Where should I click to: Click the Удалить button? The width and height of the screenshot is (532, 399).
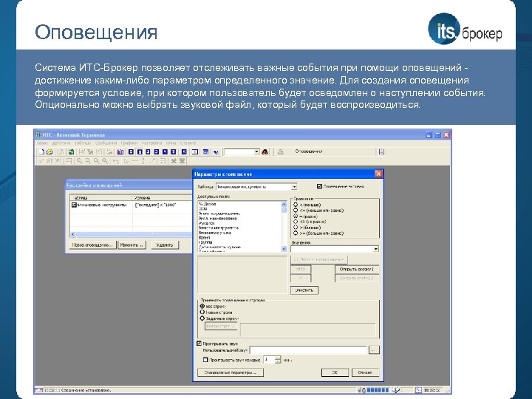(x=165, y=245)
